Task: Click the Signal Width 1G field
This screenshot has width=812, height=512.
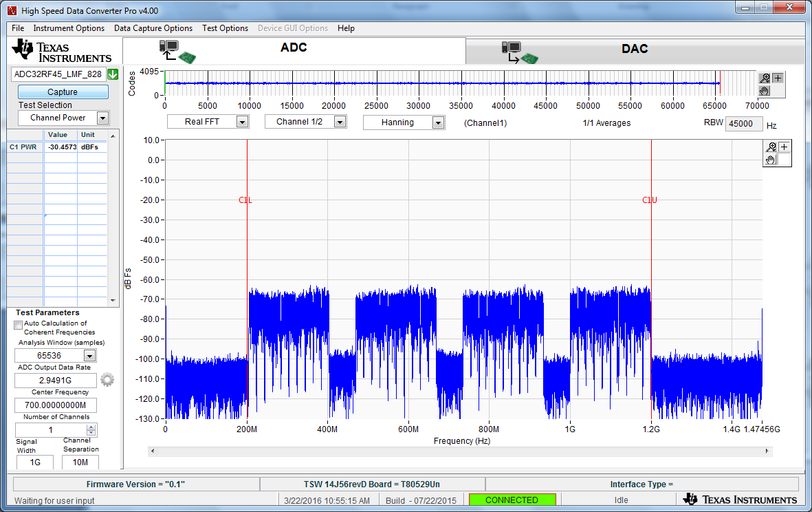Action: tap(34, 462)
